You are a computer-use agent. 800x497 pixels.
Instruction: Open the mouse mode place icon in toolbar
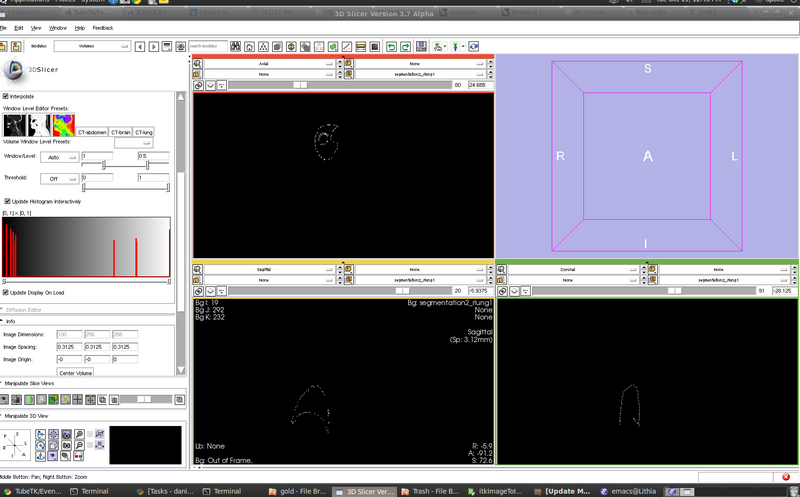tap(456, 46)
